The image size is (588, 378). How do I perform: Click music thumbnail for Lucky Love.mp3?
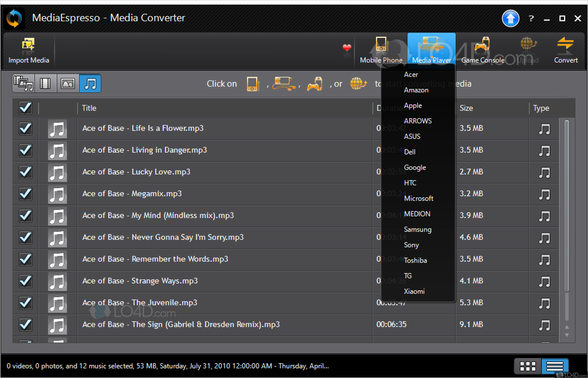click(57, 172)
